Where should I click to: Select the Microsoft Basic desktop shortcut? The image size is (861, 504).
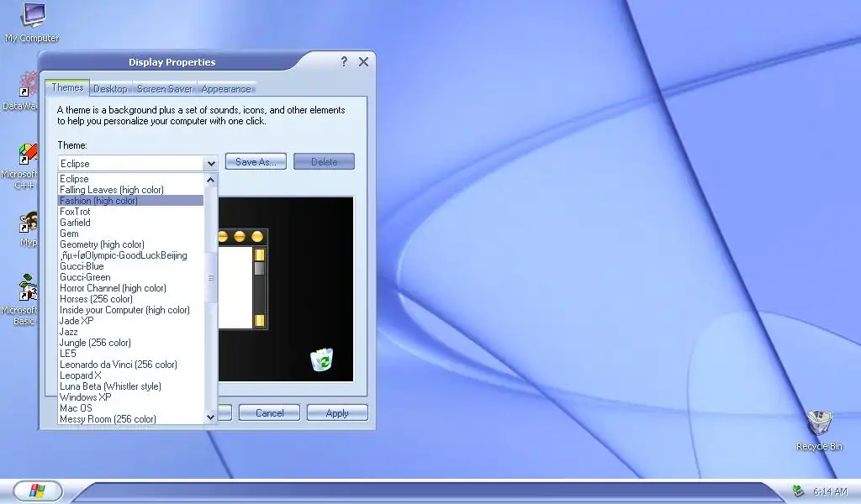click(x=24, y=300)
